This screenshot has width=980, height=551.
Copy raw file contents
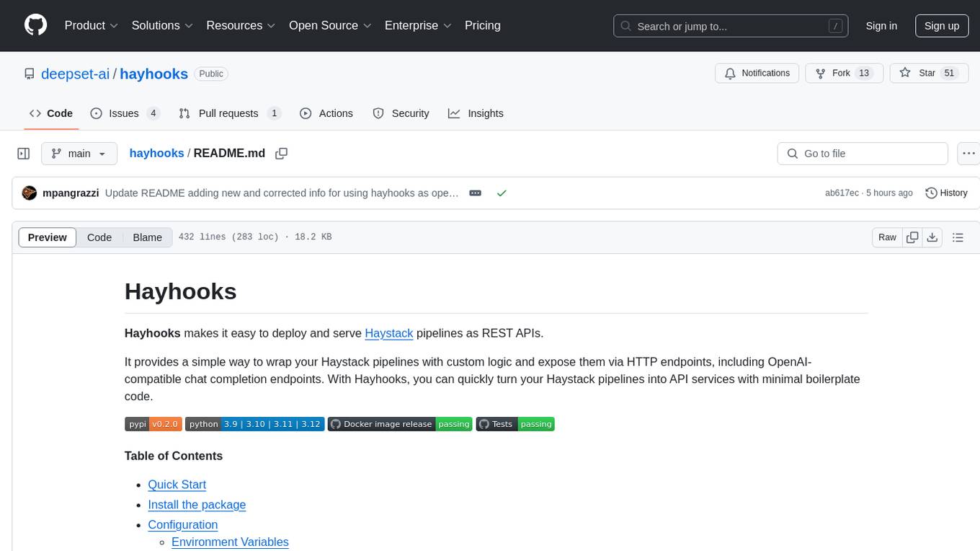(x=913, y=237)
